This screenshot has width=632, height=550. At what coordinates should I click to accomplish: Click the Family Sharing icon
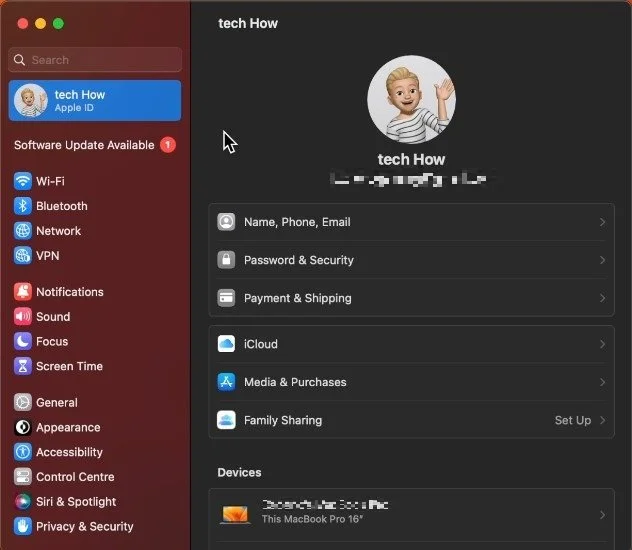226,420
